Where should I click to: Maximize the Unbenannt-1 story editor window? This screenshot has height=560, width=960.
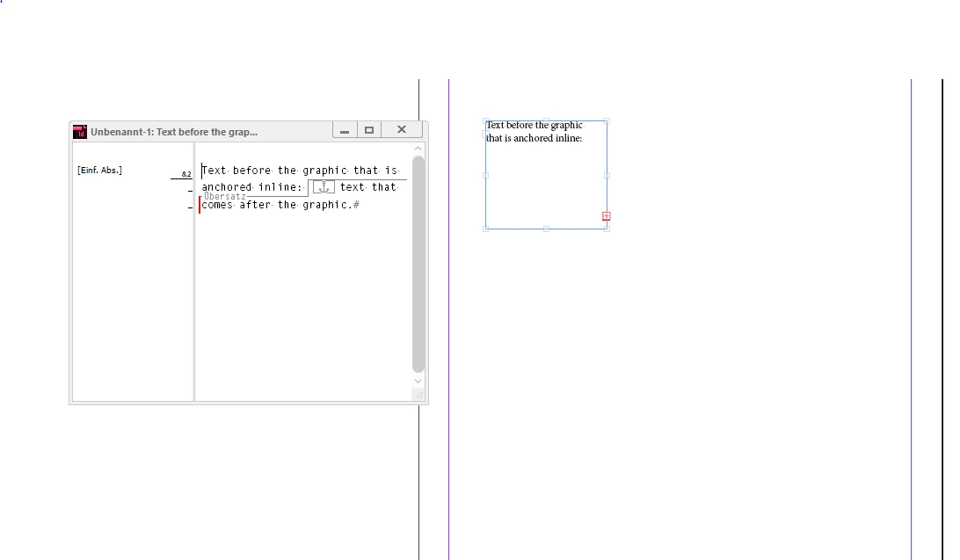369,130
